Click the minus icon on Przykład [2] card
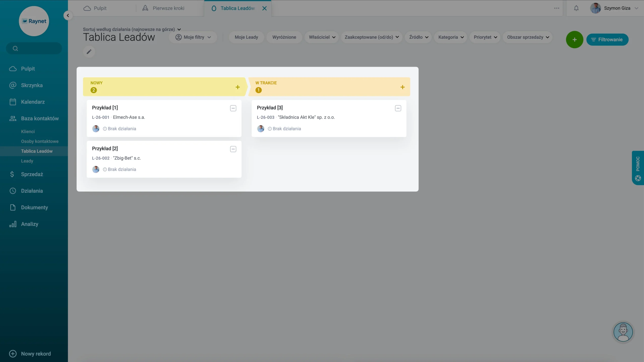The image size is (644, 362). click(233, 149)
